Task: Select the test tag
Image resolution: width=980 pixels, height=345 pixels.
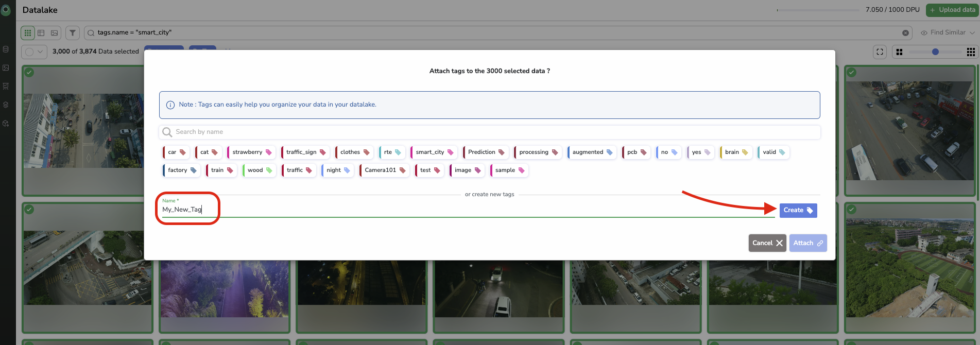Action: click(x=429, y=170)
